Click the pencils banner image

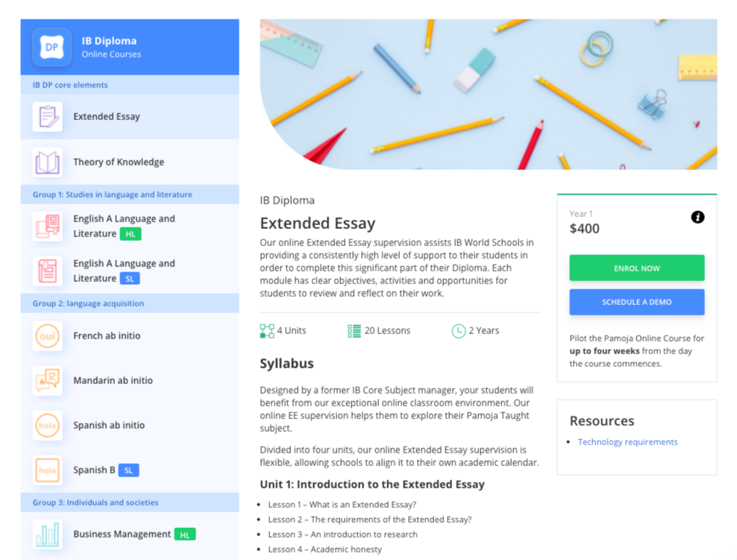tap(489, 94)
